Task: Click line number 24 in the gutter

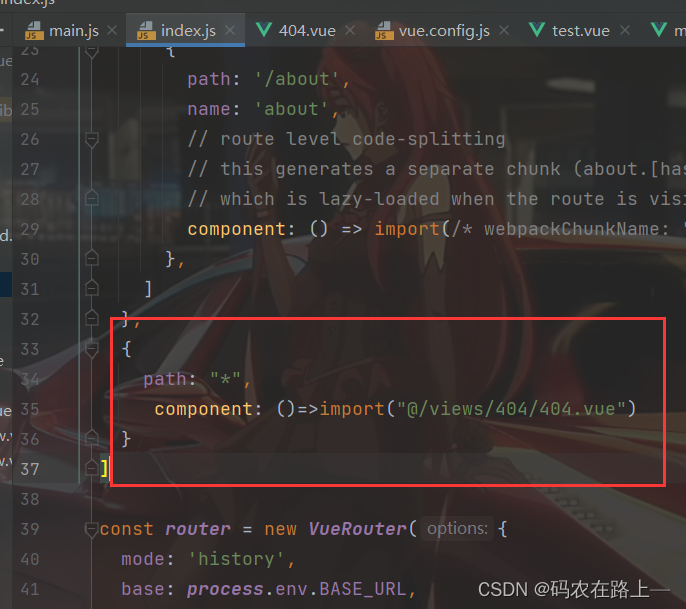Action: pyautogui.click(x=30, y=80)
